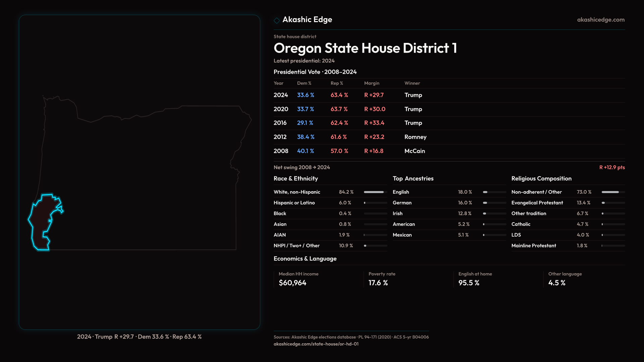
Task: Click the Evangelical Protestant bar
Action: (x=613, y=203)
